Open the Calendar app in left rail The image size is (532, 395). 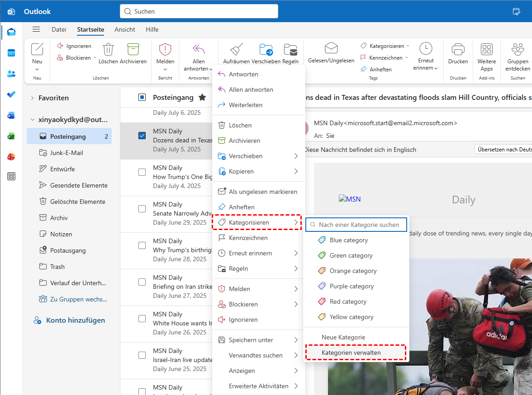pos(11,53)
